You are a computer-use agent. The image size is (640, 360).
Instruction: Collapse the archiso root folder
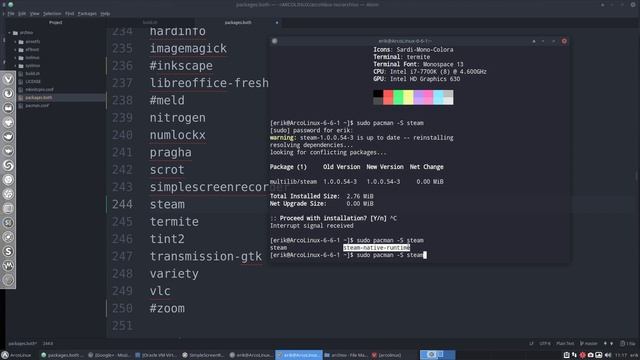point(10,33)
